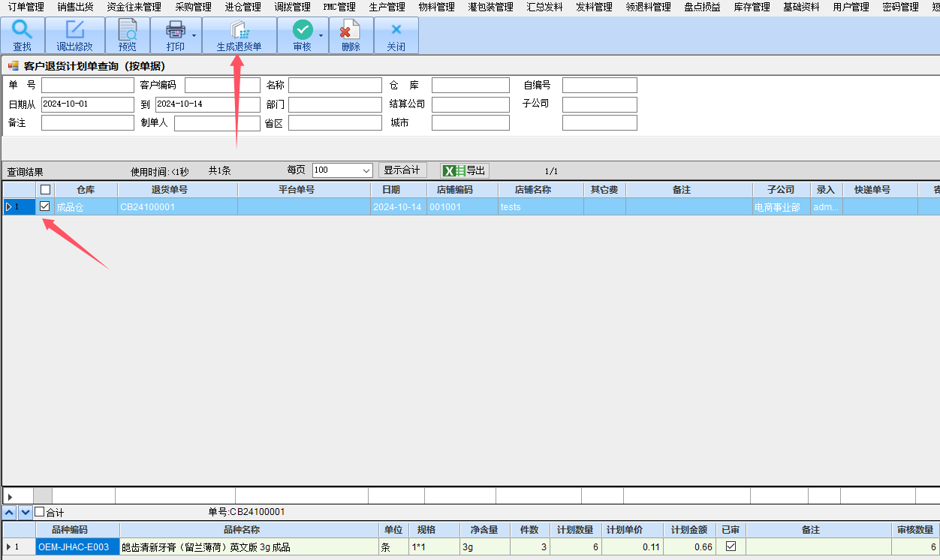Enable the 合计 checkbox
Image resolution: width=940 pixels, height=560 pixels.
coord(40,512)
